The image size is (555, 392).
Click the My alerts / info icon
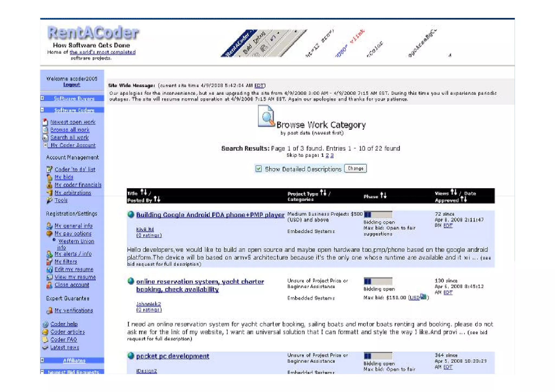click(x=49, y=254)
